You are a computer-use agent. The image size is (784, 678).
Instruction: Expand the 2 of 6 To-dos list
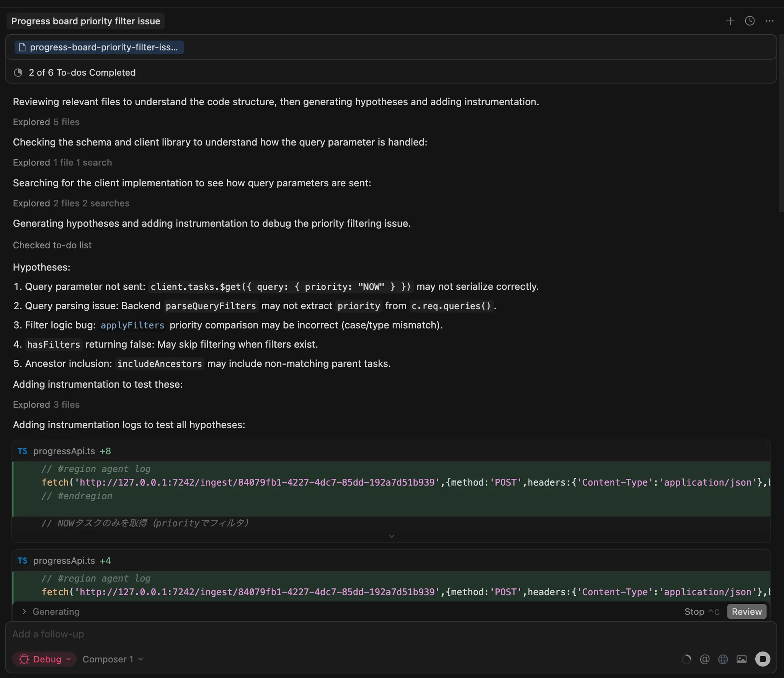coord(82,73)
